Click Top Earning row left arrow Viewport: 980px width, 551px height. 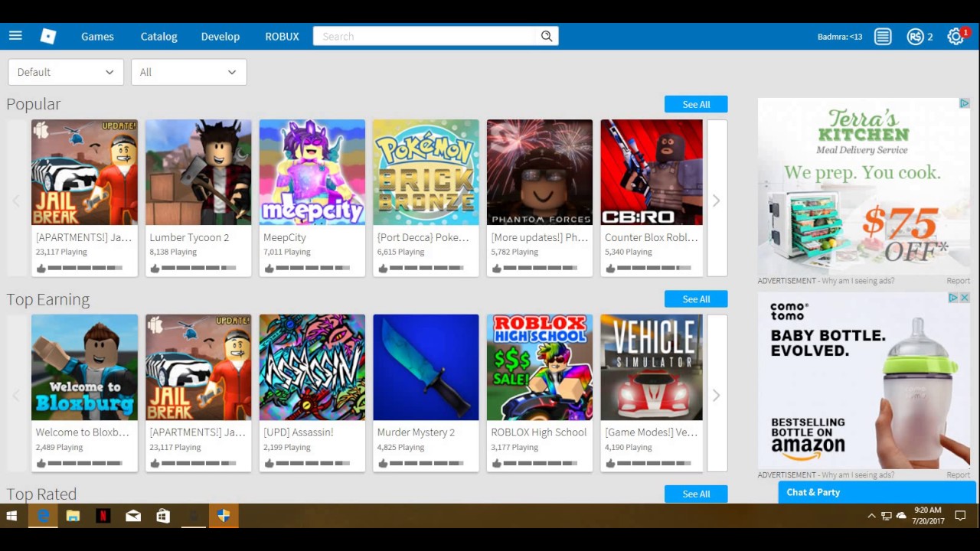[16, 396]
